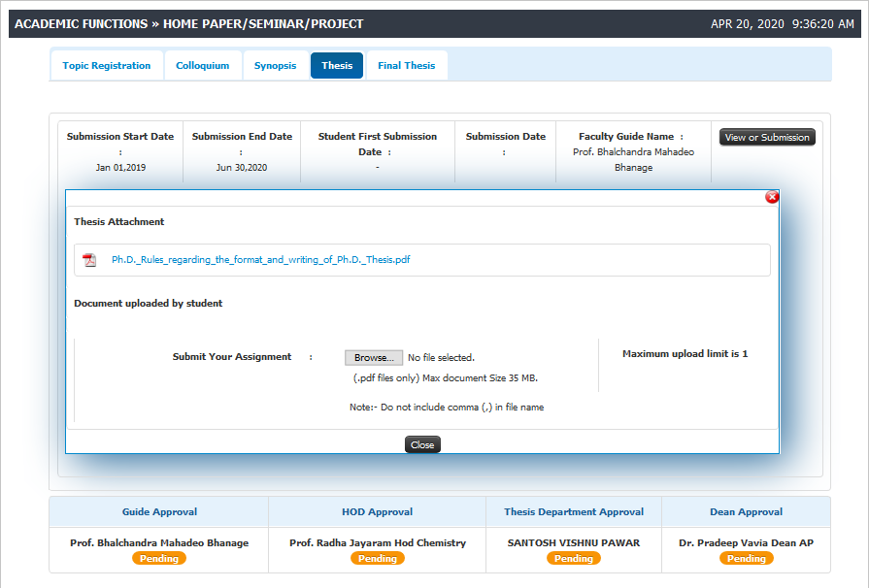Click the PDF file icon
869x588 pixels.
[x=89, y=260]
